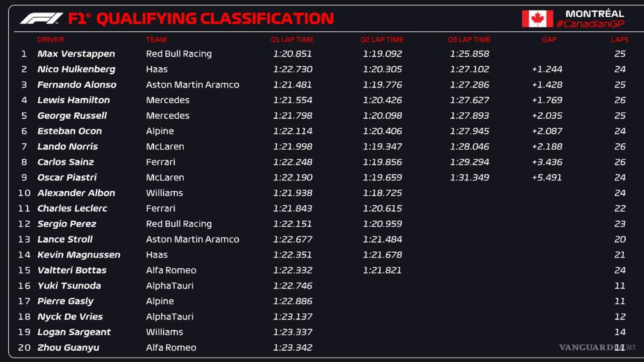Click the #CanadianGP hashtag
Image resolution: width=644 pixels, height=362 pixels.
(590, 24)
